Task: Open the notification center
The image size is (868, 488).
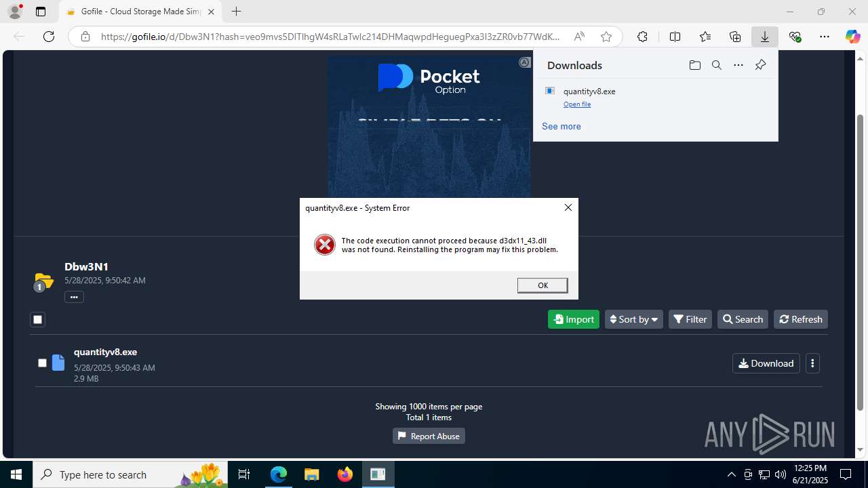Action: [846, 474]
